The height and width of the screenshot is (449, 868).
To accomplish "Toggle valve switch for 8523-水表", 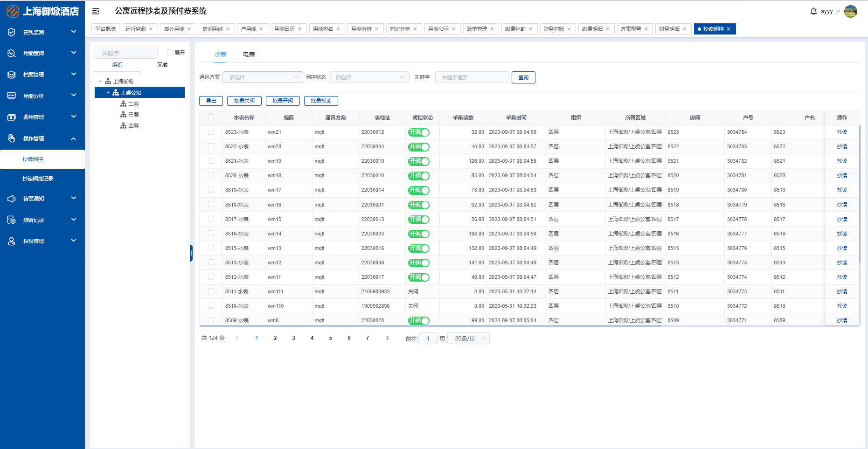I will point(418,132).
